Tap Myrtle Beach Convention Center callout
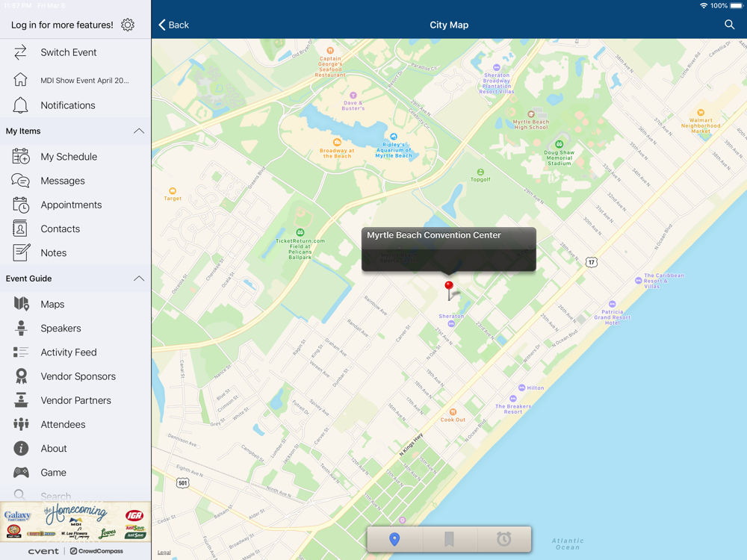Image resolution: width=747 pixels, height=560 pixels. pos(449,249)
